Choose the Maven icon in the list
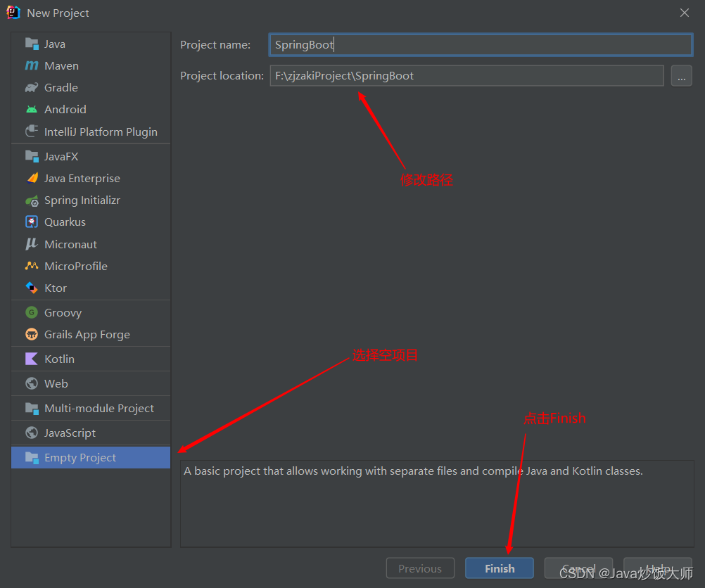This screenshot has width=705, height=588. pyautogui.click(x=32, y=65)
